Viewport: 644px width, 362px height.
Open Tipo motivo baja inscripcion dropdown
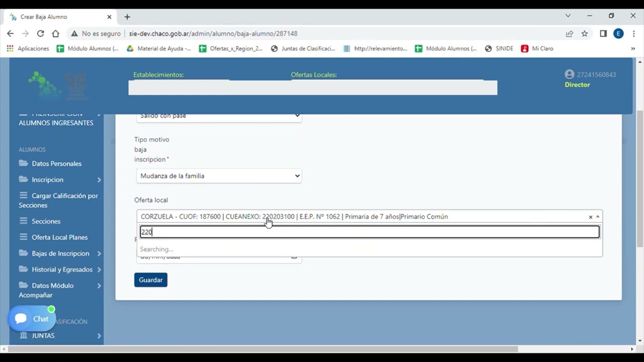(219, 176)
